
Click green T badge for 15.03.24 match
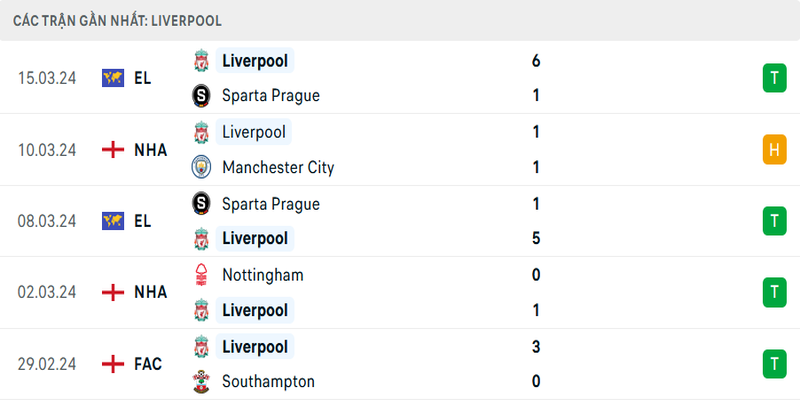tap(773, 78)
